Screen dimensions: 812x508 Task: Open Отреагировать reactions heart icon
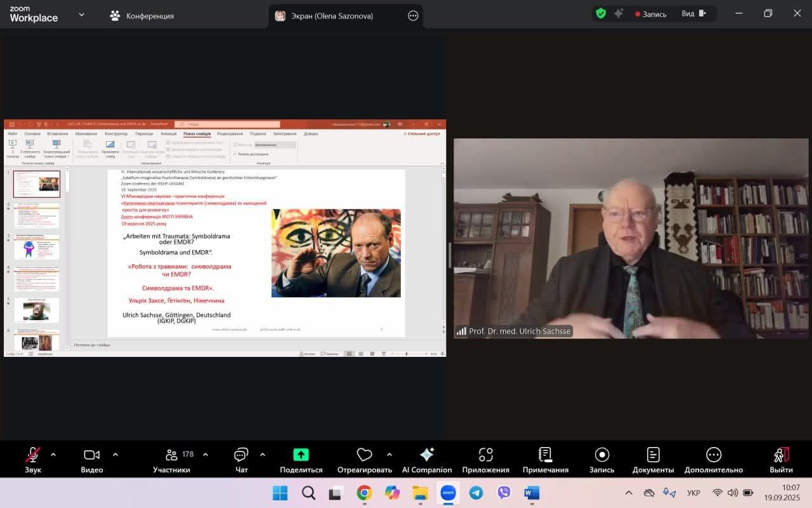point(364,455)
